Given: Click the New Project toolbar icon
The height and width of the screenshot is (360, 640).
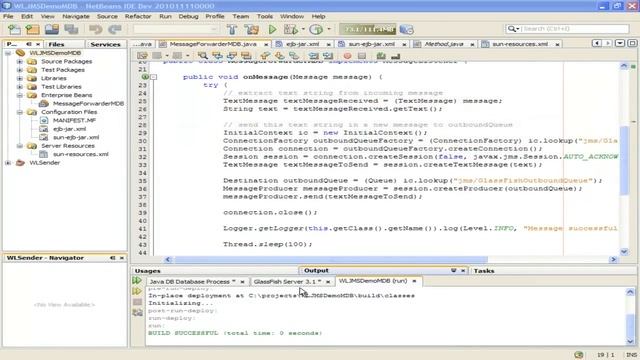Looking at the screenshot, I should [33, 29].
